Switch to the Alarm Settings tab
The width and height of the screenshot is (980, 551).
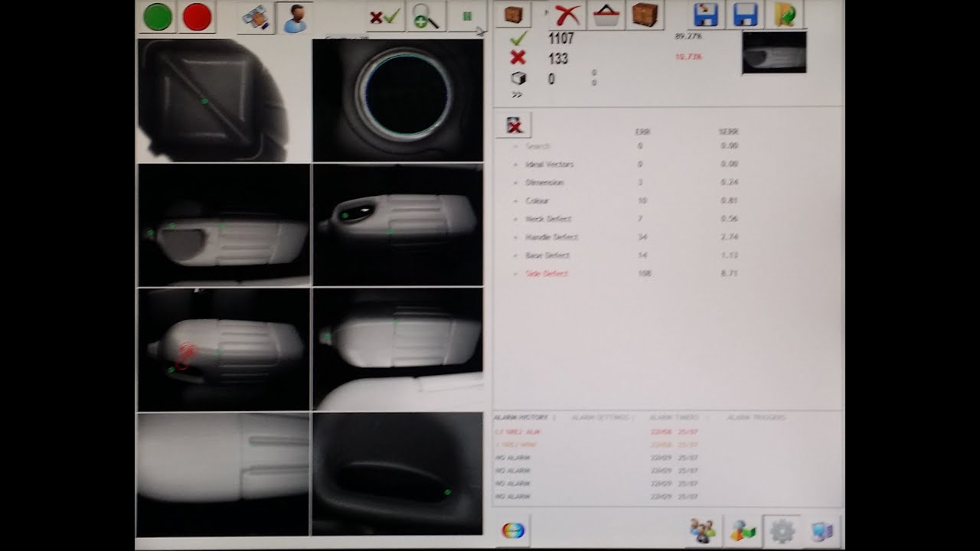[x=600, y=418]
